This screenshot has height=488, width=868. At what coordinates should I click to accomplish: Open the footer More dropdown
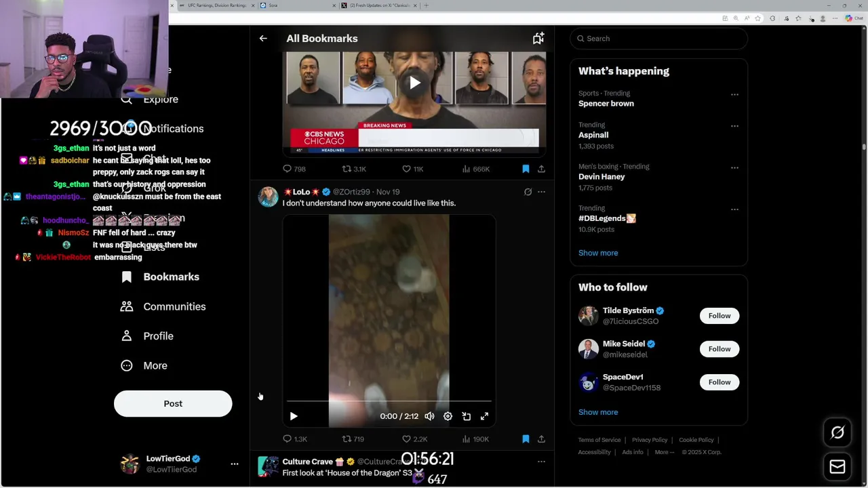pos(664,452)
